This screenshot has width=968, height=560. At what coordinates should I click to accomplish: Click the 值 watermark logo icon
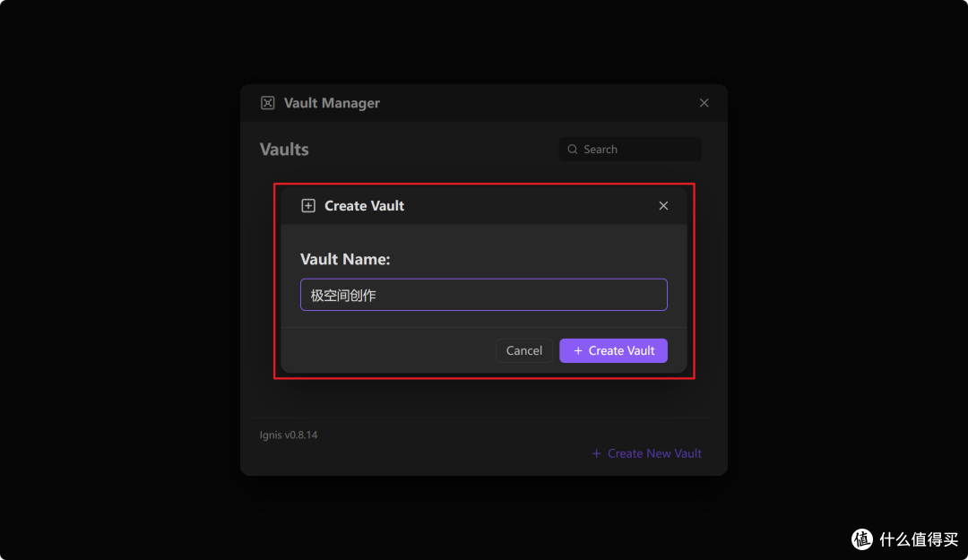[x=862, y=539]
